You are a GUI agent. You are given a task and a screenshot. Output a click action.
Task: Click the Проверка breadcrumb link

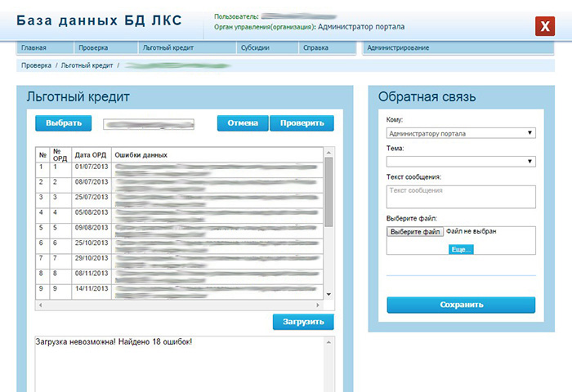tap(36, 65)
